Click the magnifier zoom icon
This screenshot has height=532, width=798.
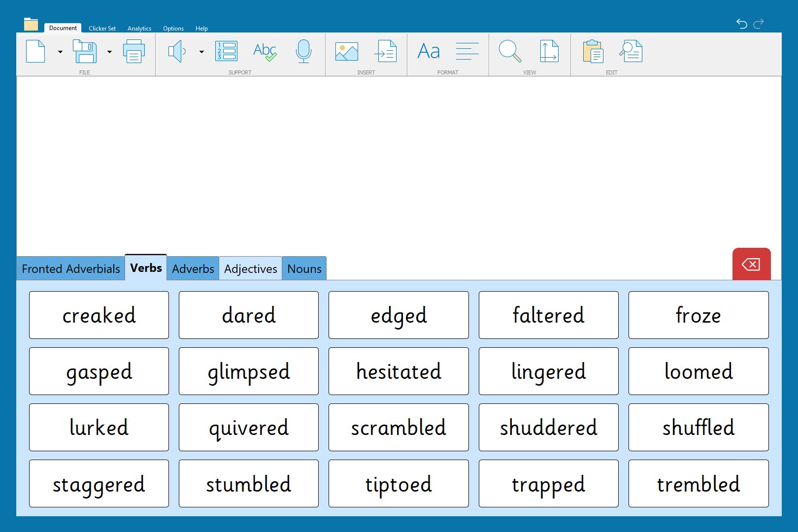point(510,51)
